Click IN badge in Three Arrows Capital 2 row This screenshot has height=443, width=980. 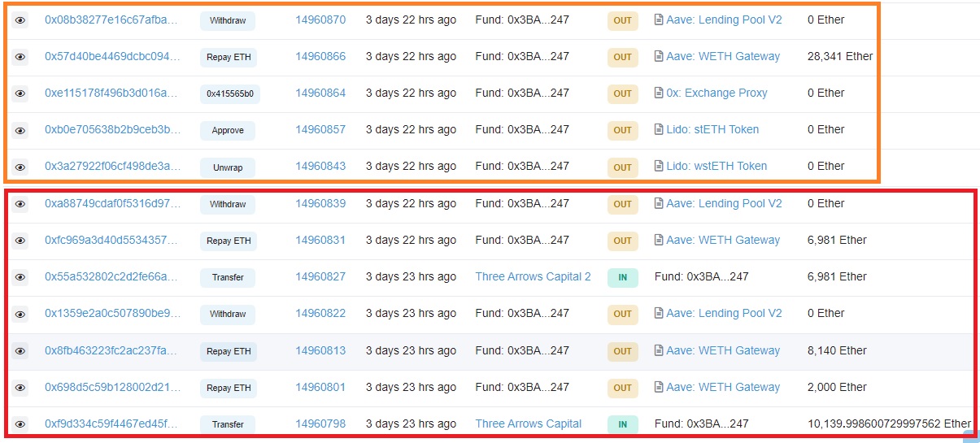coord(623,277)
